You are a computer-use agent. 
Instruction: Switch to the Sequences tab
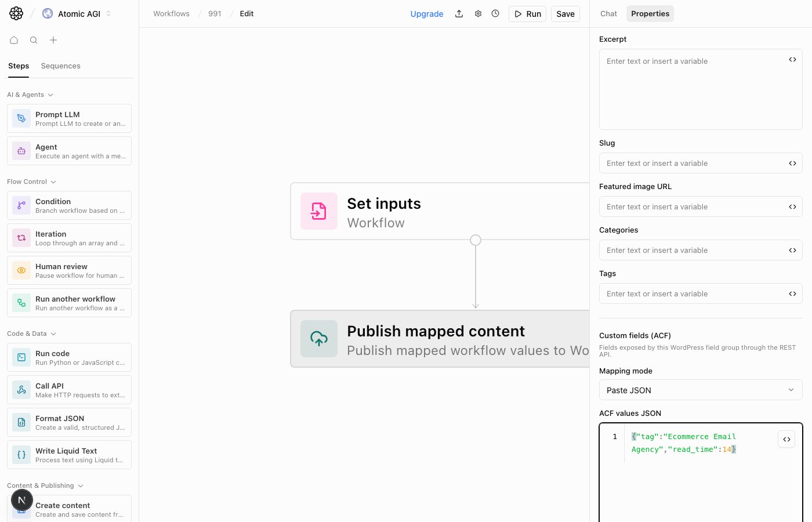[60, 66]
